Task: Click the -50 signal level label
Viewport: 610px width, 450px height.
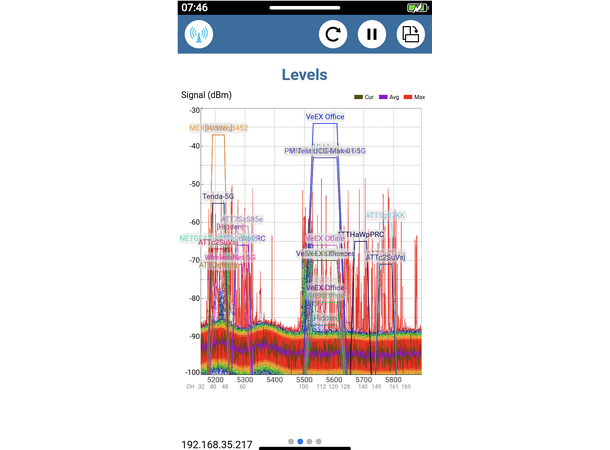Action: (195, 184)
